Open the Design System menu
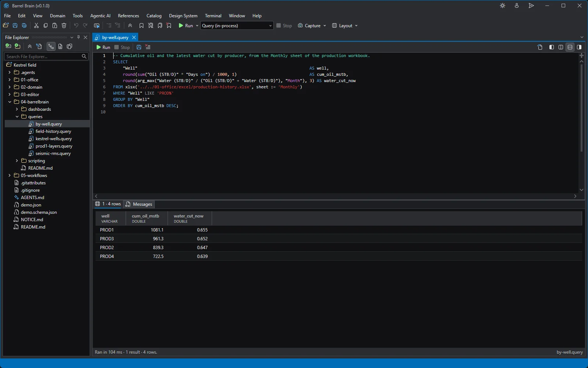The image size is (588, 368). (183, 16)
